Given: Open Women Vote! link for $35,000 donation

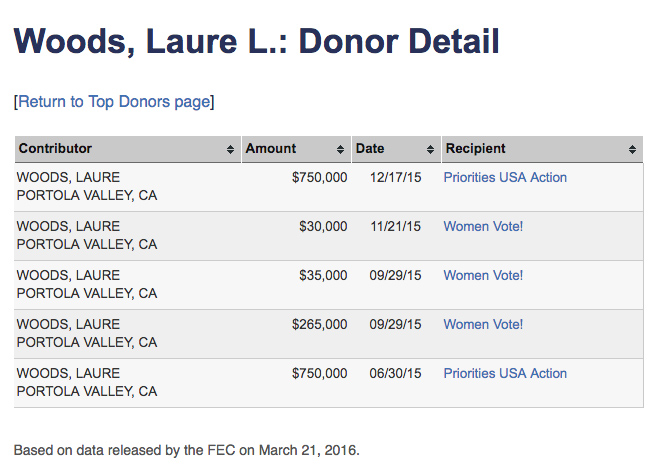Looking at the screenshot, I should (483, 275).
